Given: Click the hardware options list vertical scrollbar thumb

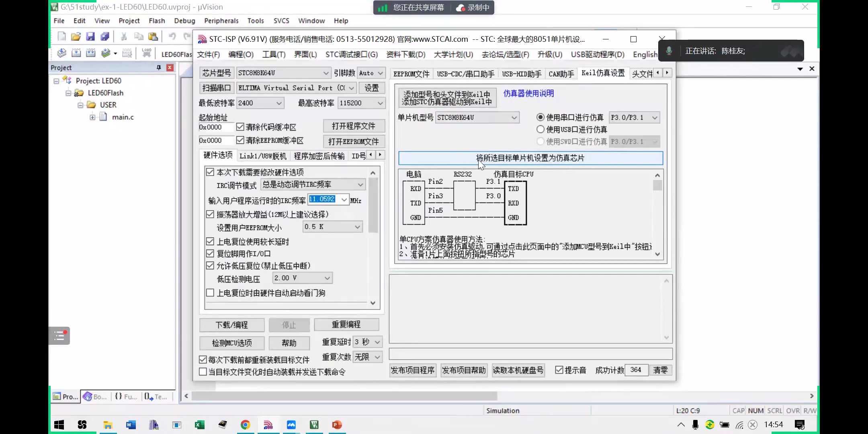Looking at the screenshot, I should pos(373,205).
